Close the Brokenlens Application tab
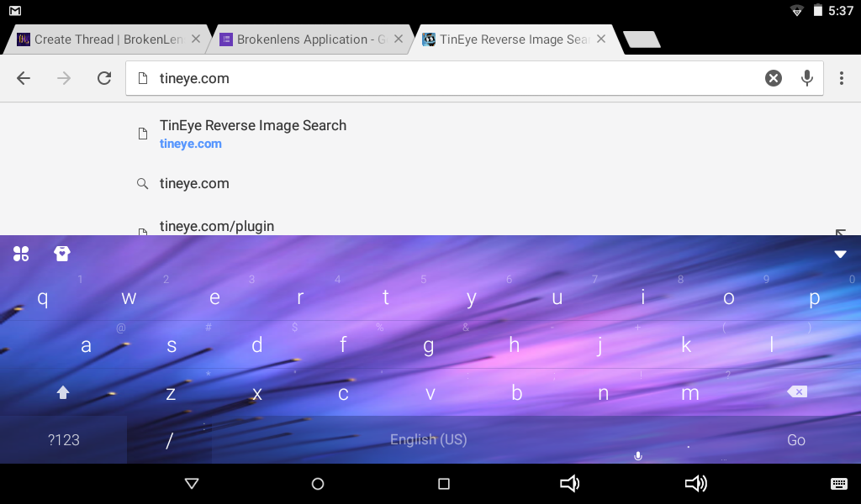Viewport: 861px width, 504px height. [399, 39]
